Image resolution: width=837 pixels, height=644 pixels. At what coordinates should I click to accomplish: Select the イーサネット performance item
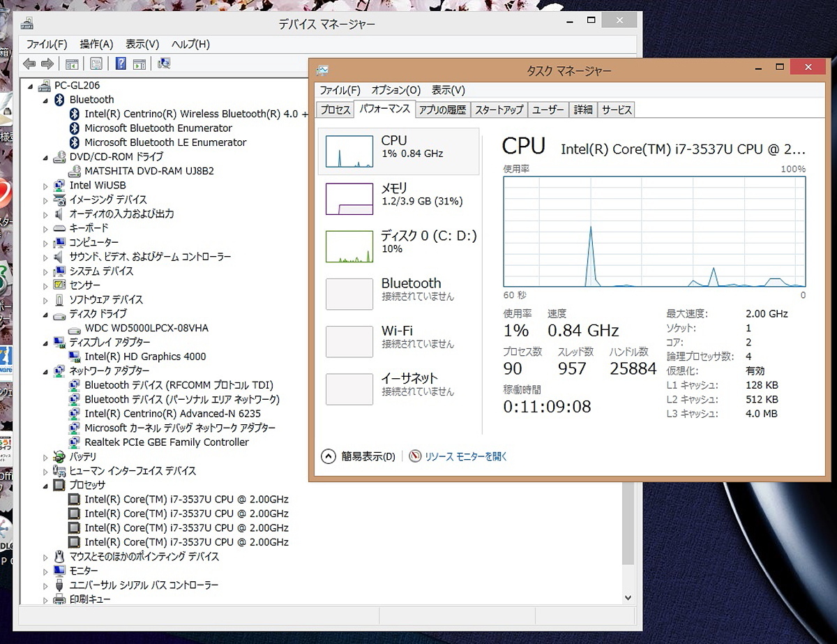(399, 389)
